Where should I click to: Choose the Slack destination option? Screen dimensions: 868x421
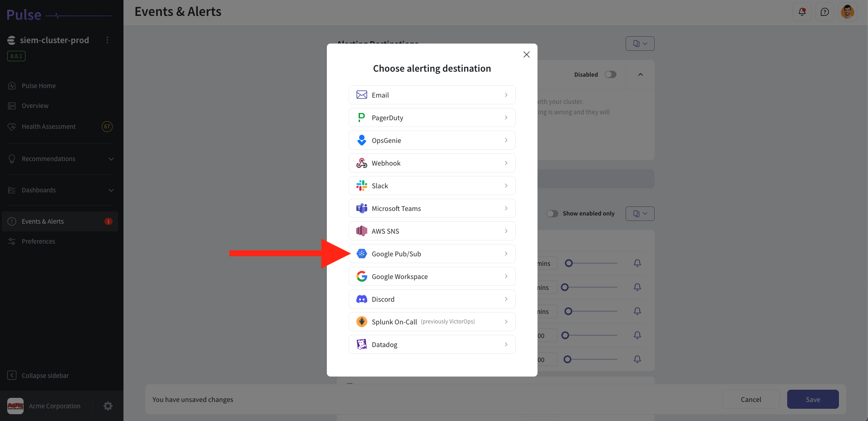tap(432, 186)
